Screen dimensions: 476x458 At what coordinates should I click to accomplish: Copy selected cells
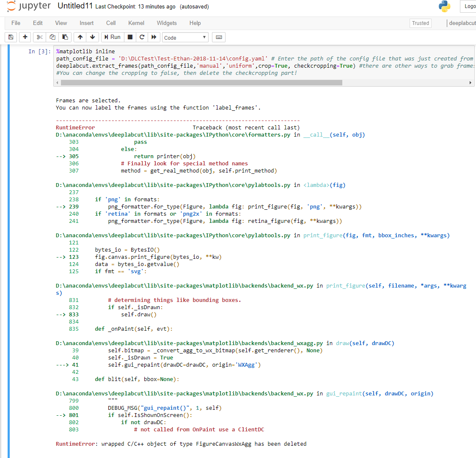52,37
